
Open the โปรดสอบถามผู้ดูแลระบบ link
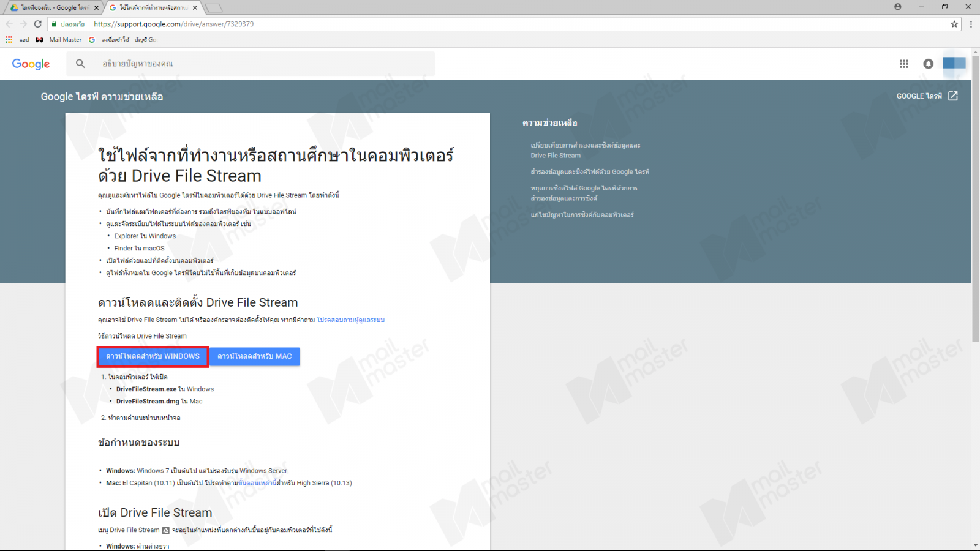(x=351, y=320)
